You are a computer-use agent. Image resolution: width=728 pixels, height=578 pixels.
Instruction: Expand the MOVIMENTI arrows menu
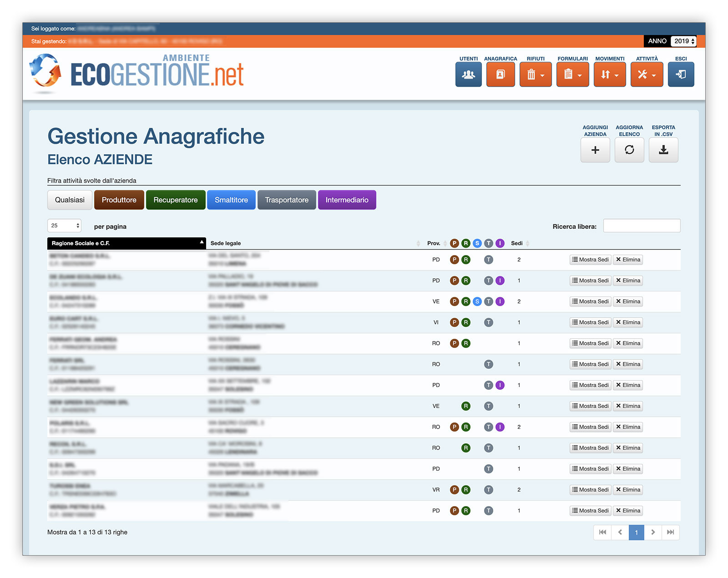(x=610, y=74)
